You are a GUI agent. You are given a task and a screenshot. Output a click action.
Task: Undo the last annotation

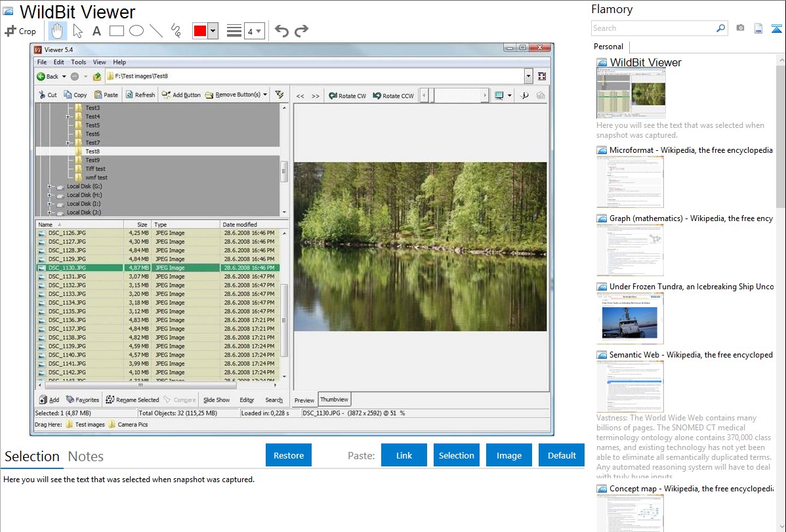281,31
